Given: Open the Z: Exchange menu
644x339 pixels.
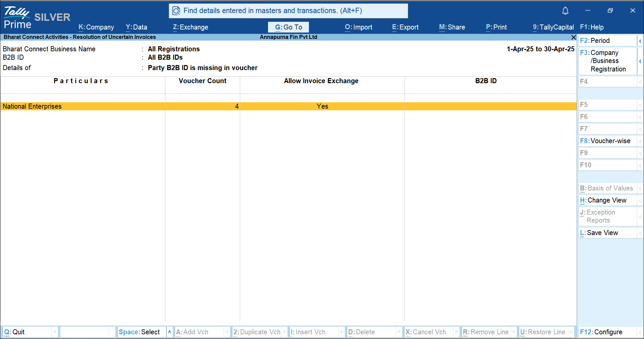Looking at the screenshot, I should [x=190, y=27].
